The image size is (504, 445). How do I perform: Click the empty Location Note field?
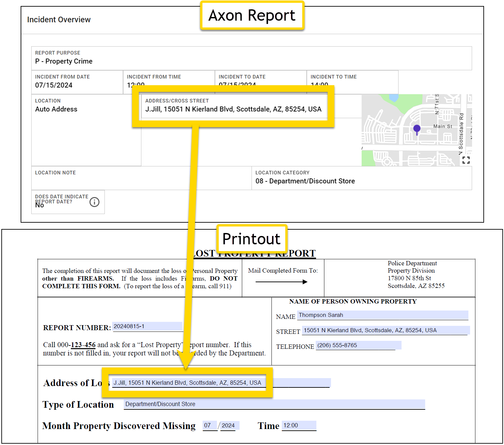[141, 181]
